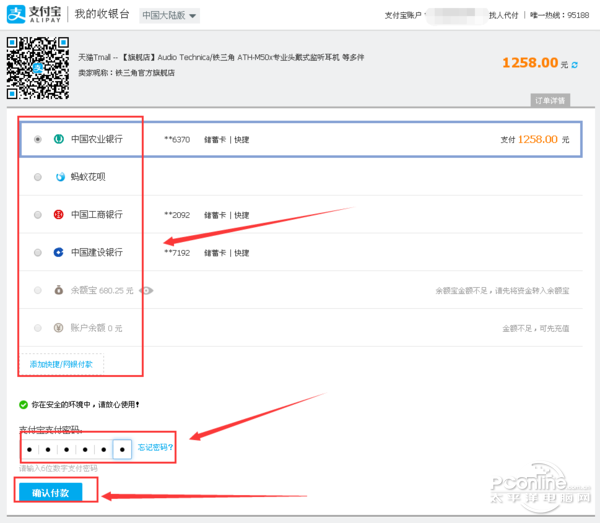Screen dimensions: 600x523
Task: Click the 余额宝 money bag icon
Action: pos(59,290)
